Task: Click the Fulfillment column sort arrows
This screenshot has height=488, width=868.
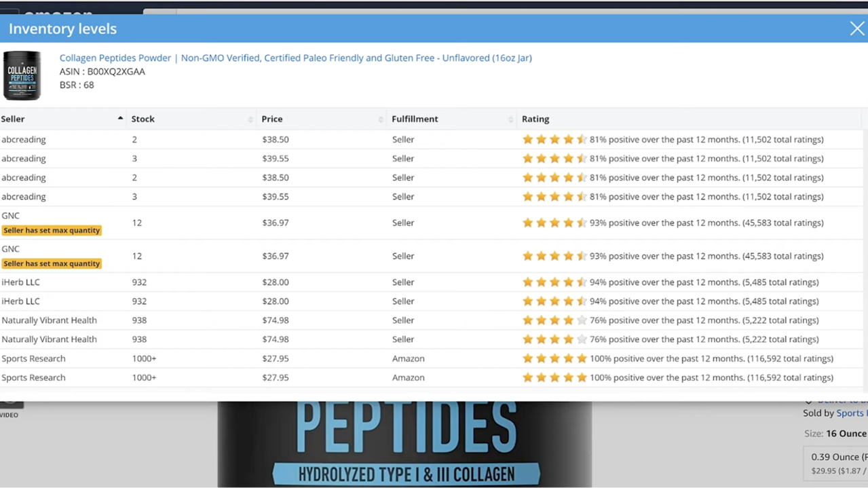Action: click(x=511, y=119)
